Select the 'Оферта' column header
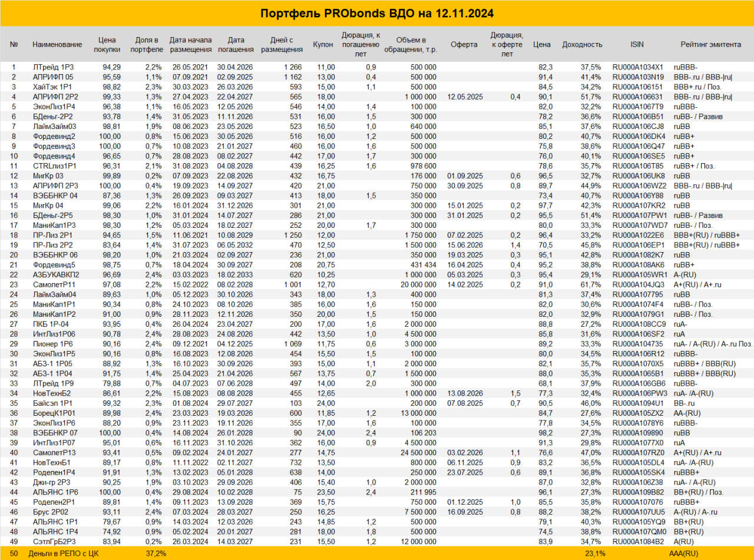The width and height of the screenshot is (754, 560). click(x=464, y=45)
